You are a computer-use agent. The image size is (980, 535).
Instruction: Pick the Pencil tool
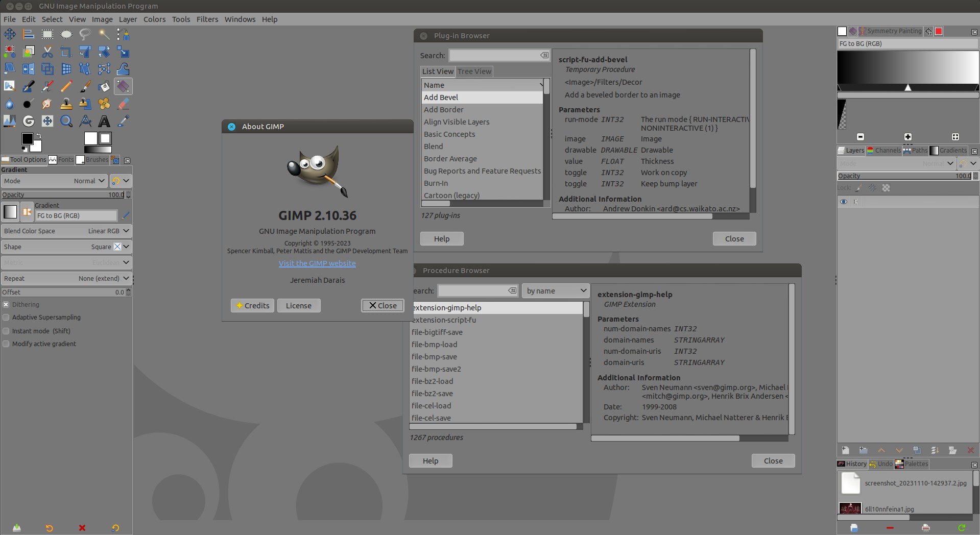point(66,86)
